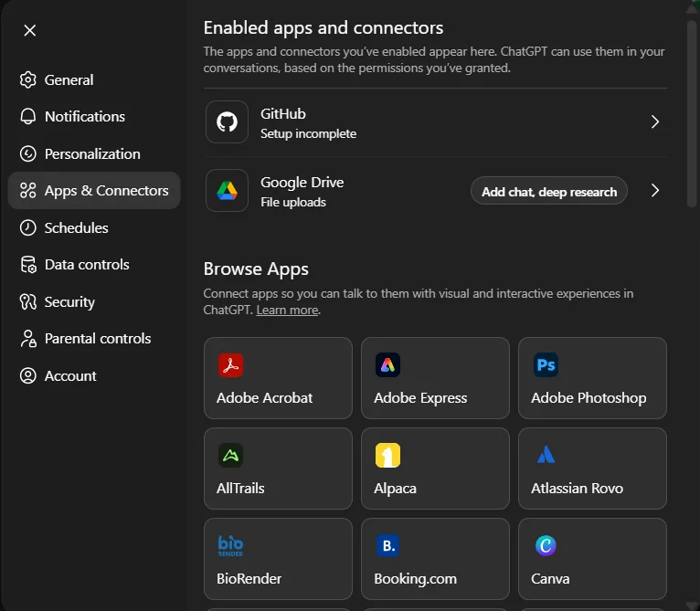This screenshot has width=700, height=611.
Task: Click the Adobe Photoshop Ps icon
Action: (546, 365)
